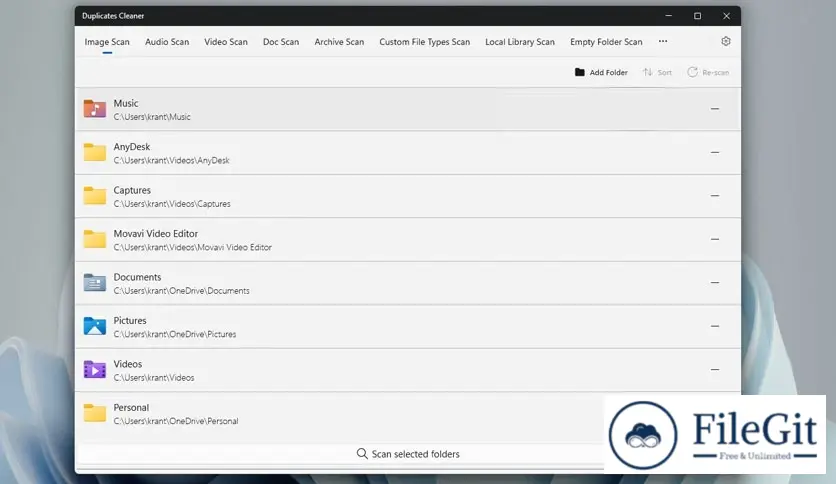Click path C:\Users\krant\OneDrive\Documents
The height and width of the screenshot is (484, 836).
tap(181, 291)
